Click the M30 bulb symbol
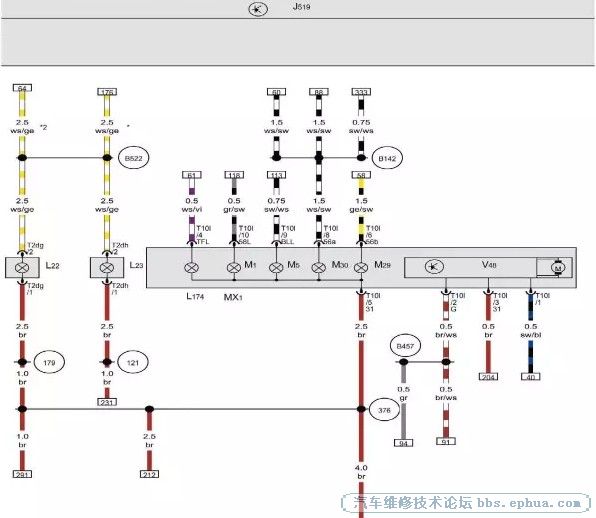 [319, 268]
